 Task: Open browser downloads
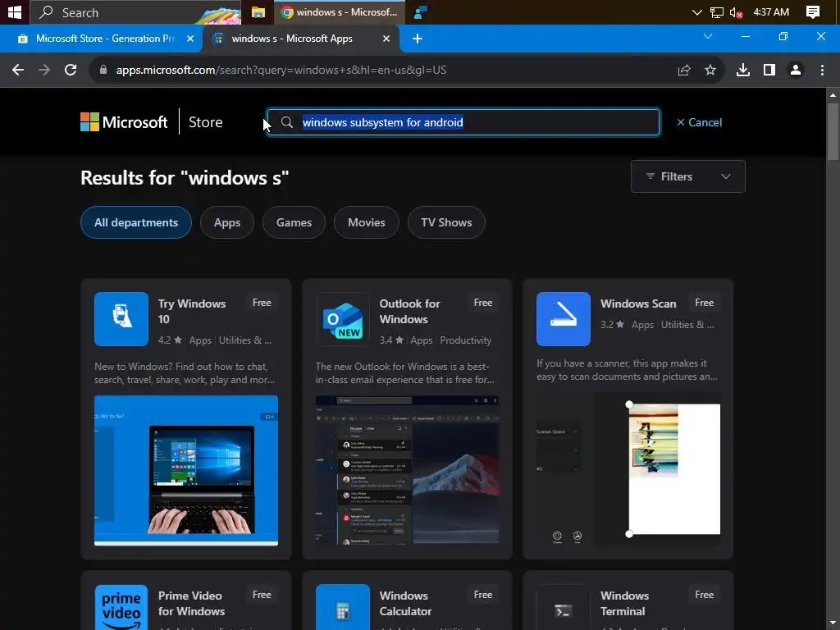coord(743,71)
